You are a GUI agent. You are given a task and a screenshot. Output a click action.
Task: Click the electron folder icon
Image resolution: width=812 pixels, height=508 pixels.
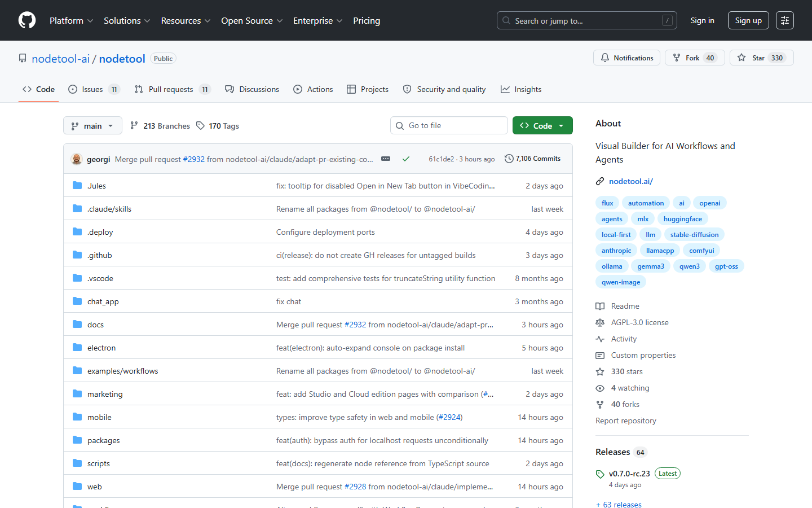pos(77,348)
